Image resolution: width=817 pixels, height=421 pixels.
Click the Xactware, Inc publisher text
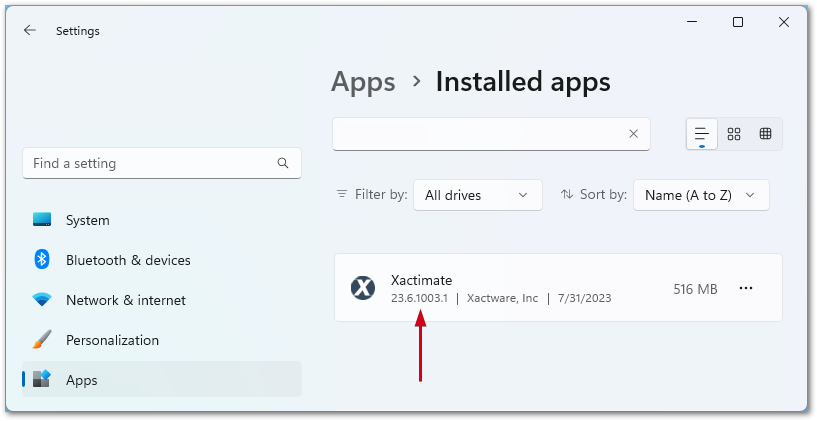pyautogui.click(x=502, y=299)
